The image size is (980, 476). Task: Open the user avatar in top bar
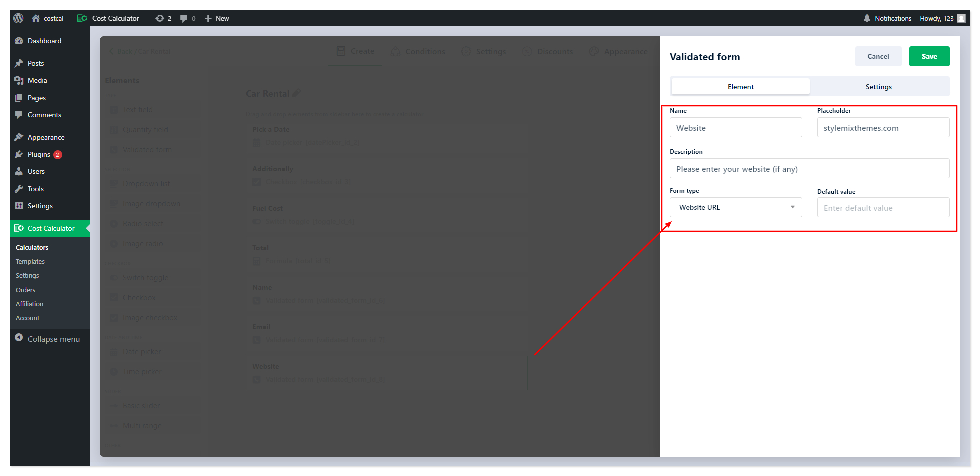click(x=961, y=18)
